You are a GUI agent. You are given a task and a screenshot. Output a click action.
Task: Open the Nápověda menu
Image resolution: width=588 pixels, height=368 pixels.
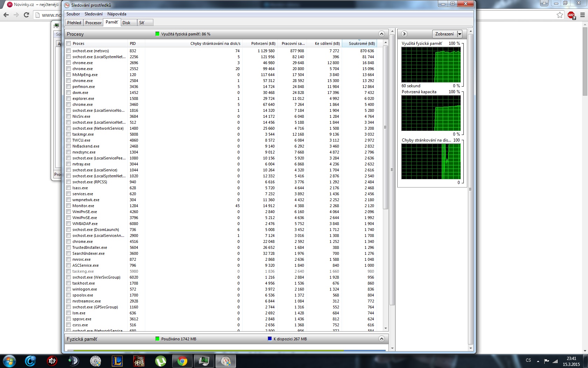point(117,14)
